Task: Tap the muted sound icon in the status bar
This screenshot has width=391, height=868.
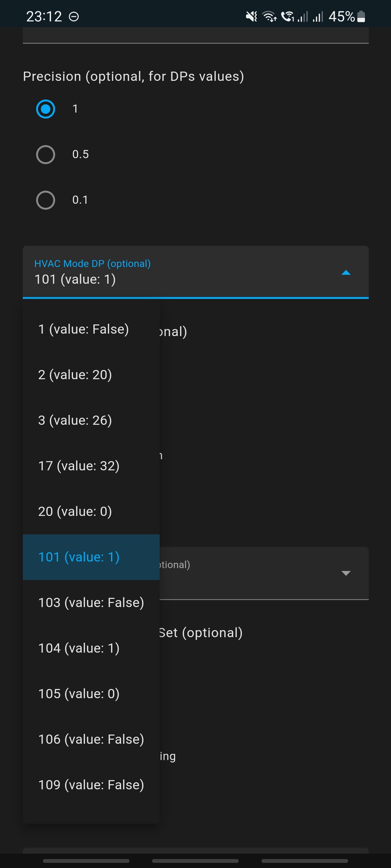Action: click(x=251, y=16)
